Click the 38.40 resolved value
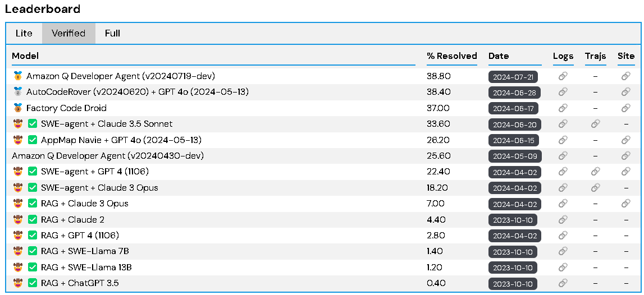 (439, 92)
